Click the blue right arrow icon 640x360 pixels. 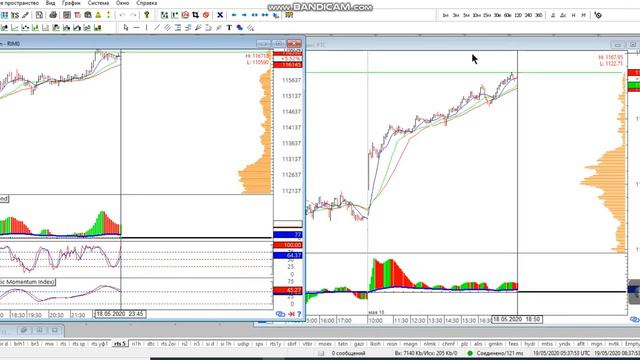[x=244, y=15]
